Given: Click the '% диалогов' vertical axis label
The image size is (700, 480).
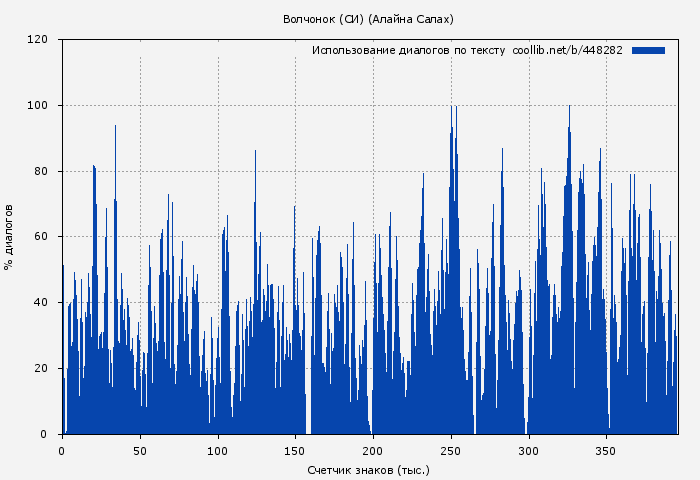Looking at the screenshot, I should 9,237.
